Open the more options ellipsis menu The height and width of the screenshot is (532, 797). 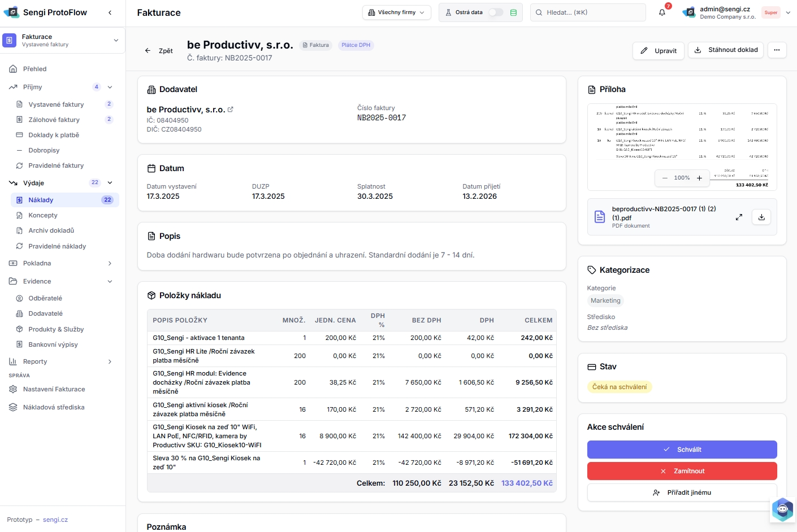(777, 50)
